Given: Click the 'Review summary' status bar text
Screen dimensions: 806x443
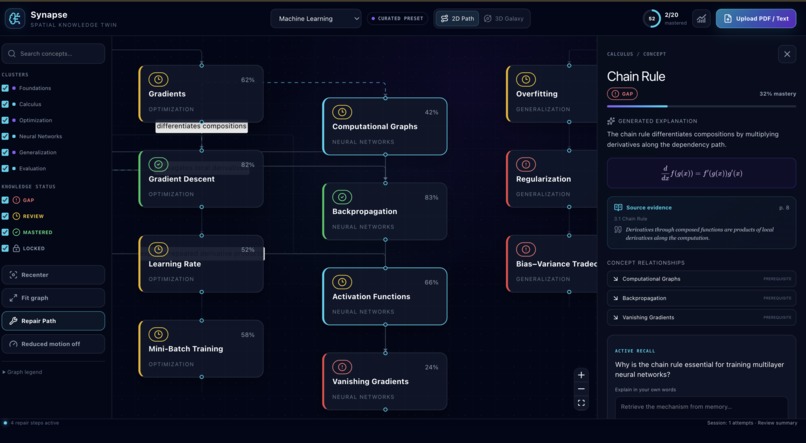Looking at the screenshot, I should click(x=778, y=423).
